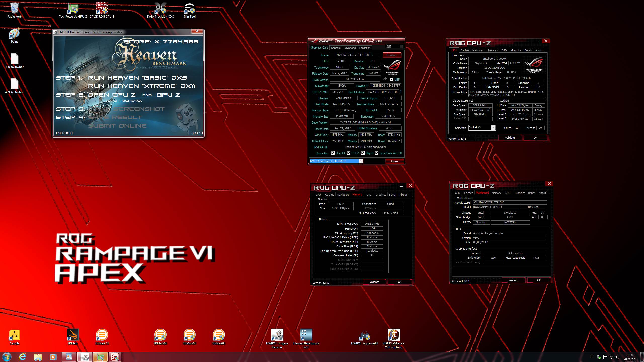Click the GPU-Z BIOS export share icon

[x=384, y=79]
